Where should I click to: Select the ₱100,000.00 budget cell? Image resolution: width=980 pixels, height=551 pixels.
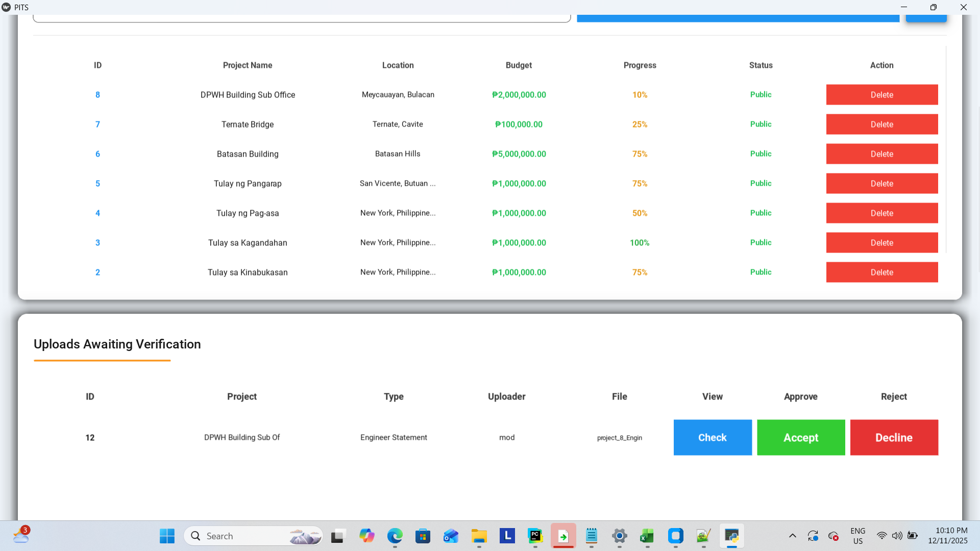tap(519, 124)
